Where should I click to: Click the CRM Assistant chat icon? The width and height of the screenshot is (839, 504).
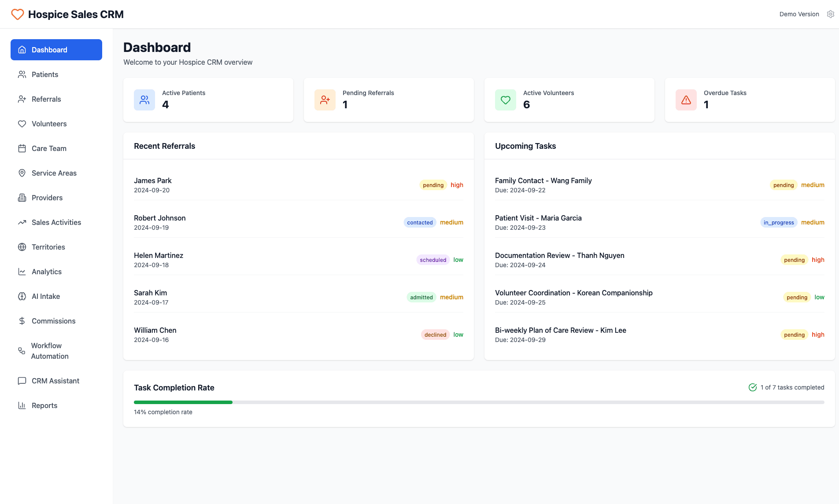(x=22, y=381)
